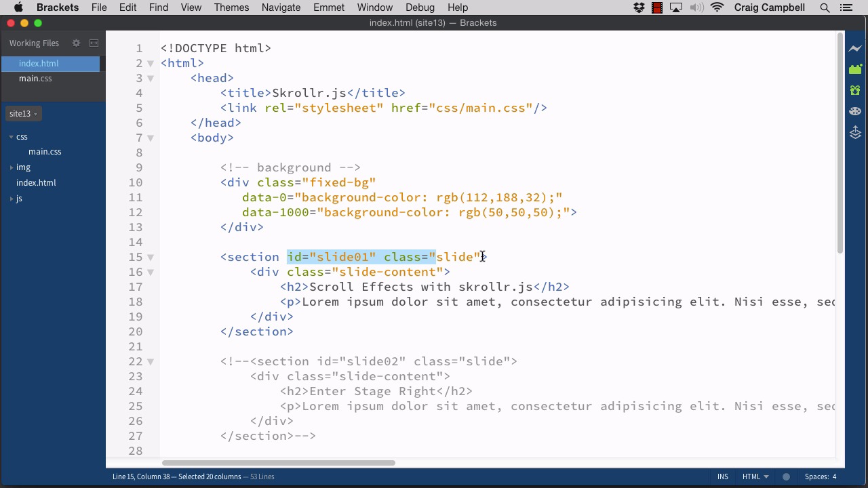Click the Line 15, Column 38 cursor status
Viewport: 868px width, 488px height.
point(141,476)
